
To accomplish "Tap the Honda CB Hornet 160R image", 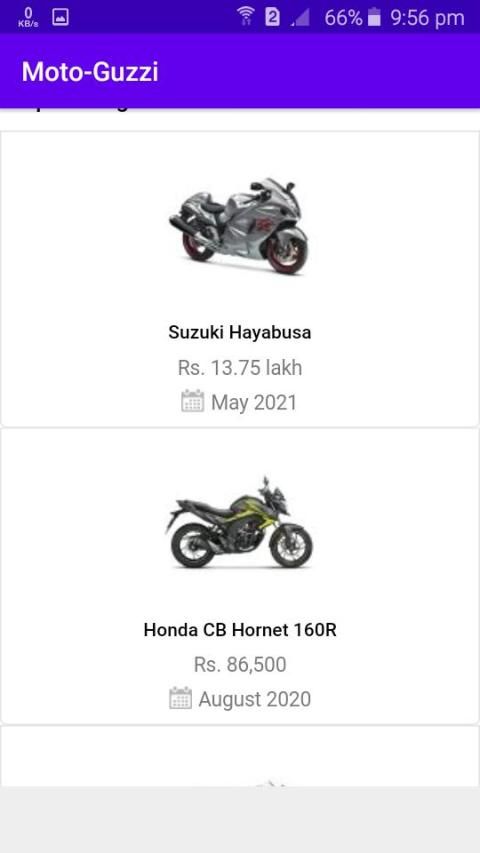I will click(239, 522).
